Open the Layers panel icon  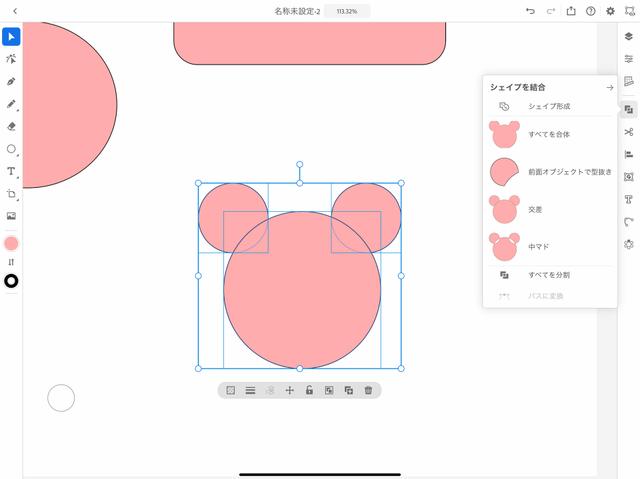click(x=629, y=37)
